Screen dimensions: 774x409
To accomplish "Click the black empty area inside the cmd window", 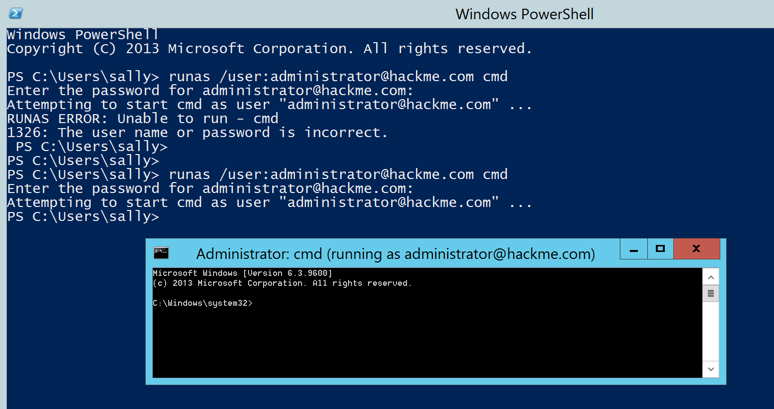I will pos(420,345).
